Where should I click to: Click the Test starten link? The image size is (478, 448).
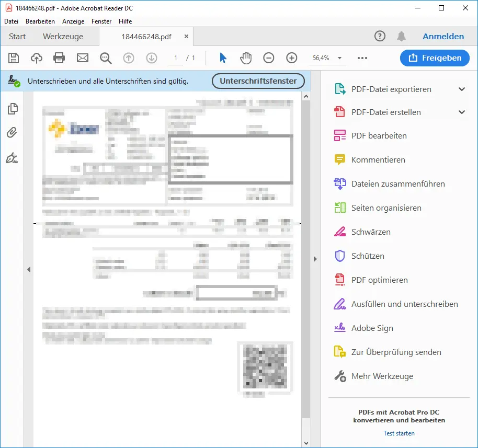click(x=399, y=433)
